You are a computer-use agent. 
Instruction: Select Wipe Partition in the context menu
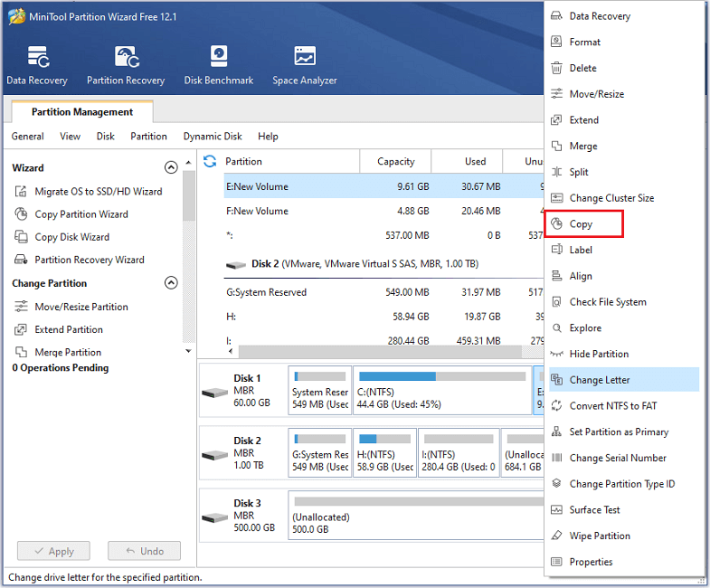624,536
